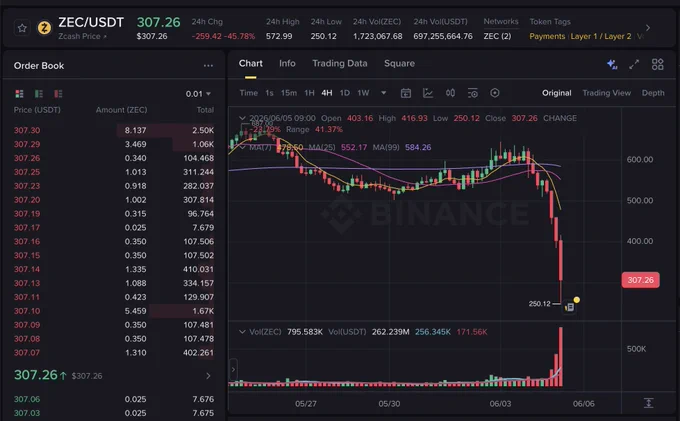The height and width of the screenshot is (421, 680).
Task: Expand the side arrow on volume panel
Action: 233,369
